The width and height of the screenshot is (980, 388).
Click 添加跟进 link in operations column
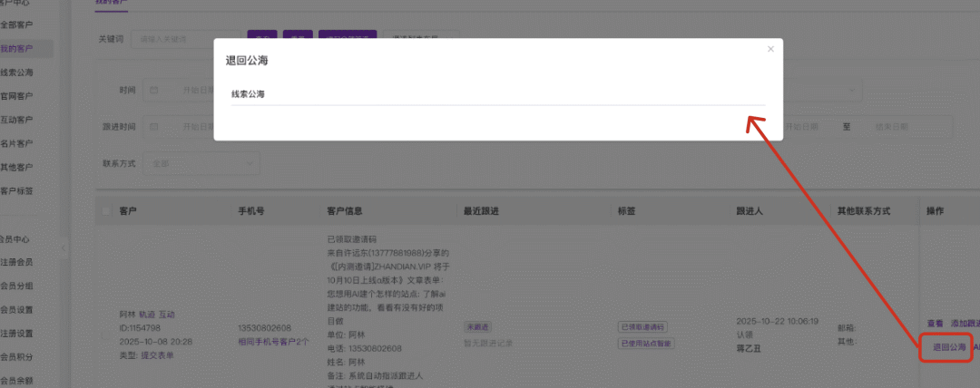[964, 324]
